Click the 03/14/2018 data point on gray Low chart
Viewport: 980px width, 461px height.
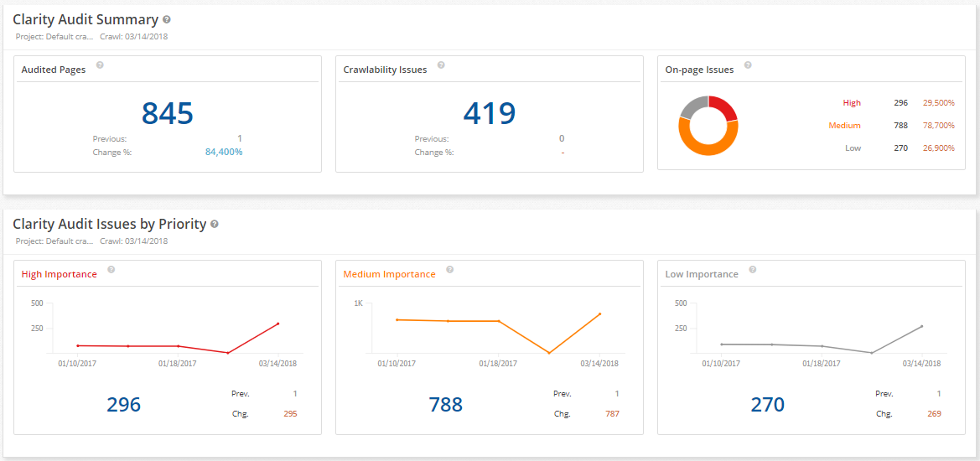(921, 326)
